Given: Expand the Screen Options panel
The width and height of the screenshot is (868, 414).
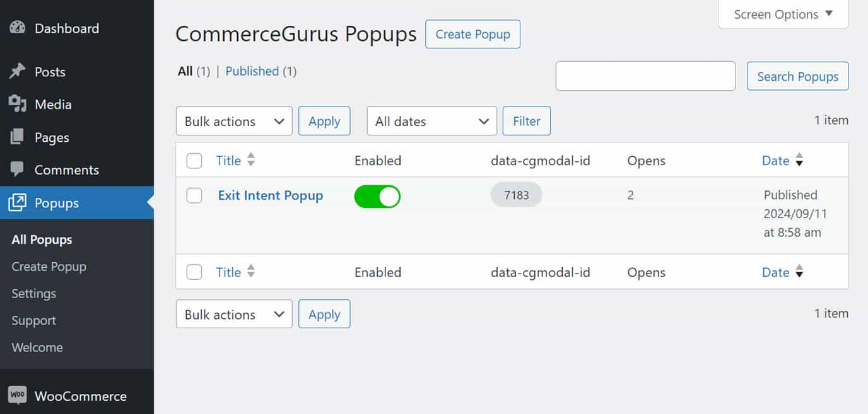Looking at the screenshot, I should point(783,14).
